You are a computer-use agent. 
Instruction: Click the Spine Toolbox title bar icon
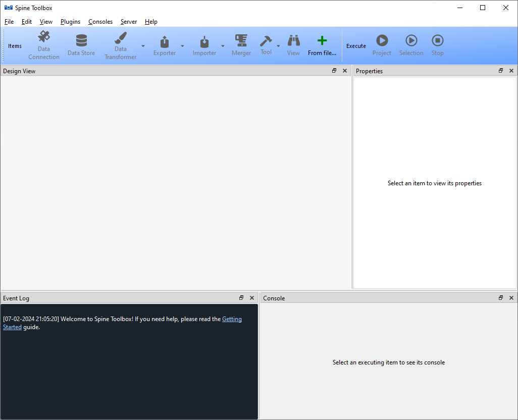[8, 8]
